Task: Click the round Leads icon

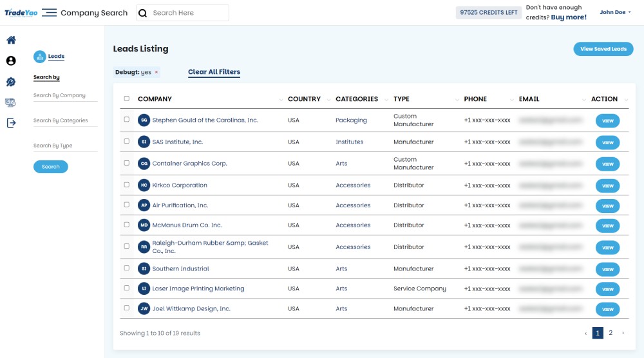Action: [40, 57]
